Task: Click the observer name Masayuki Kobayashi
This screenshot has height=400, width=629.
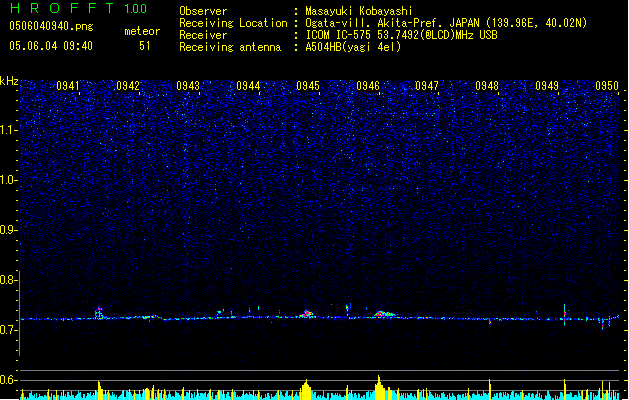Action: point(359,11)
